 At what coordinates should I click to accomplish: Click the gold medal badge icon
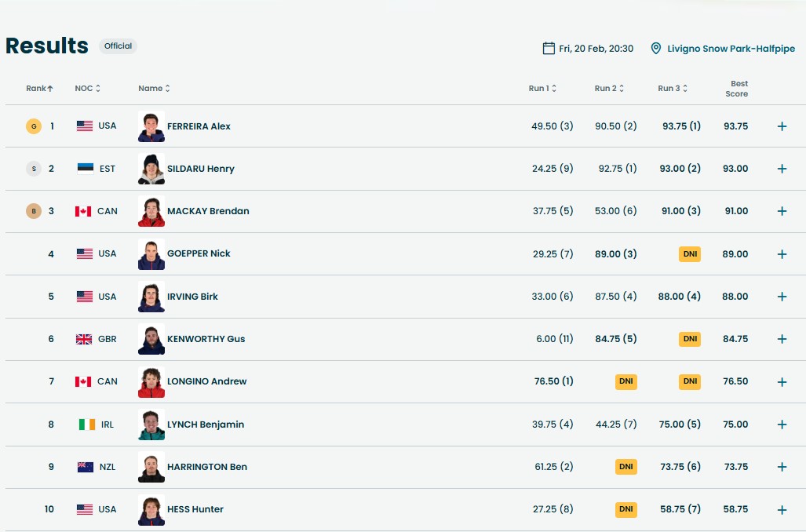click(x=33, y=126)
